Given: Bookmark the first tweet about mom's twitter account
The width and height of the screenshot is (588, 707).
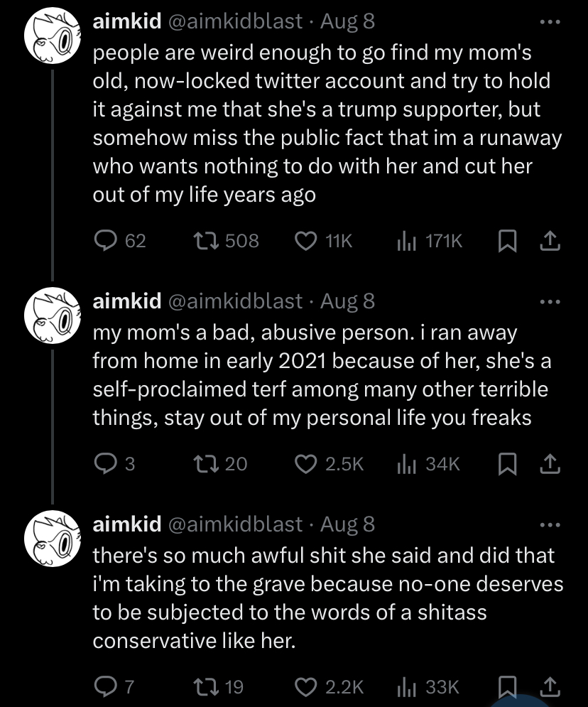Looking at the screenshot, I should [507, 240].
